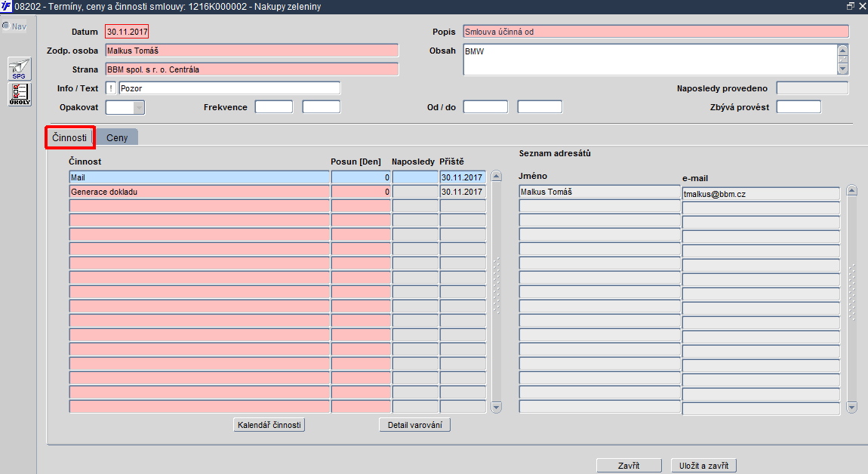Restore window using title bar restore icon

click(x=851, y=6)
